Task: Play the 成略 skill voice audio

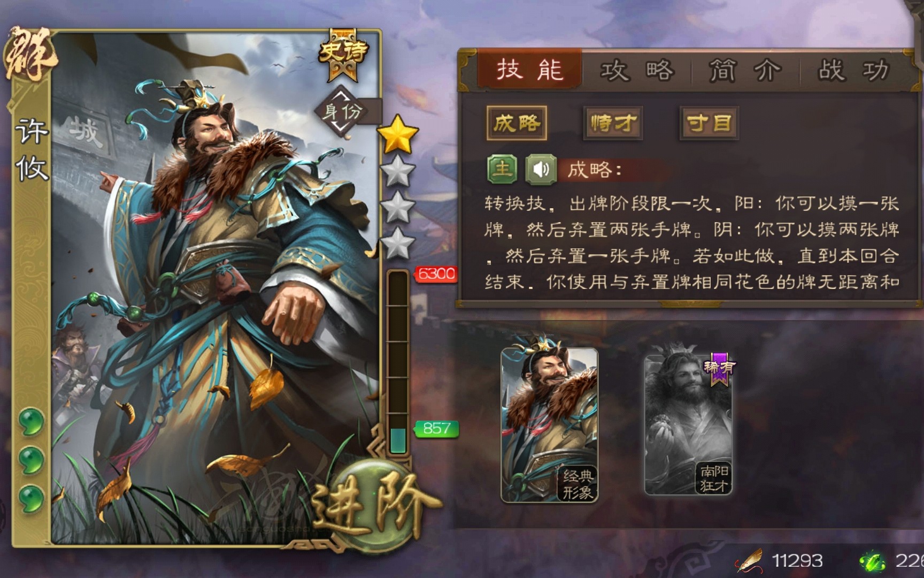Action: [541, 170]
